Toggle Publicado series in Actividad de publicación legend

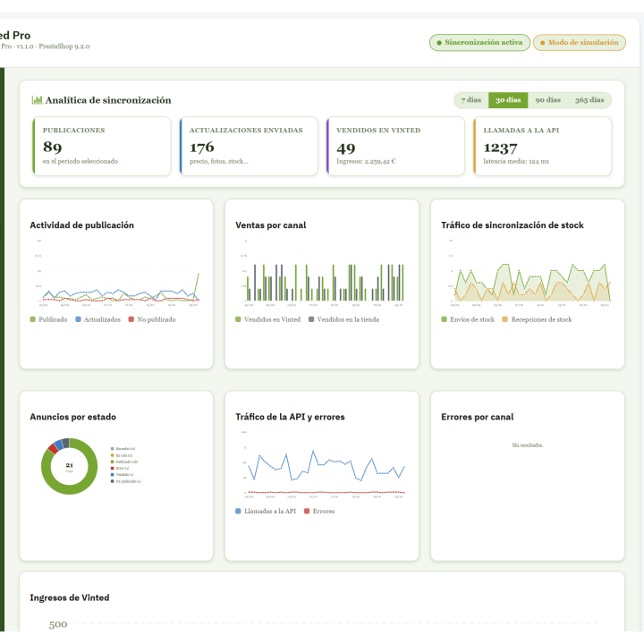[x=48, y=319]
